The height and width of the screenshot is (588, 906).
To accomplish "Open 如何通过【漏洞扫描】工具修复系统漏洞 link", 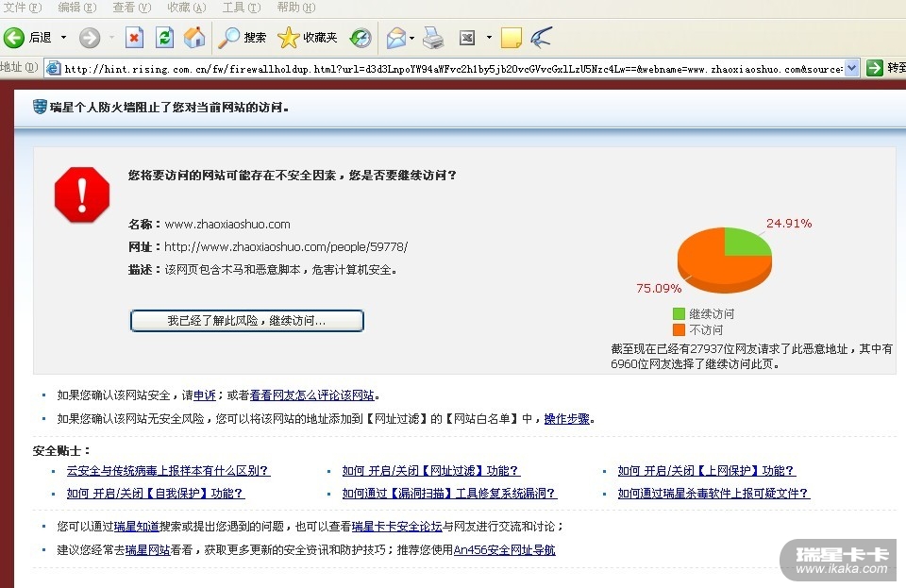I will [x=449, y=494].
